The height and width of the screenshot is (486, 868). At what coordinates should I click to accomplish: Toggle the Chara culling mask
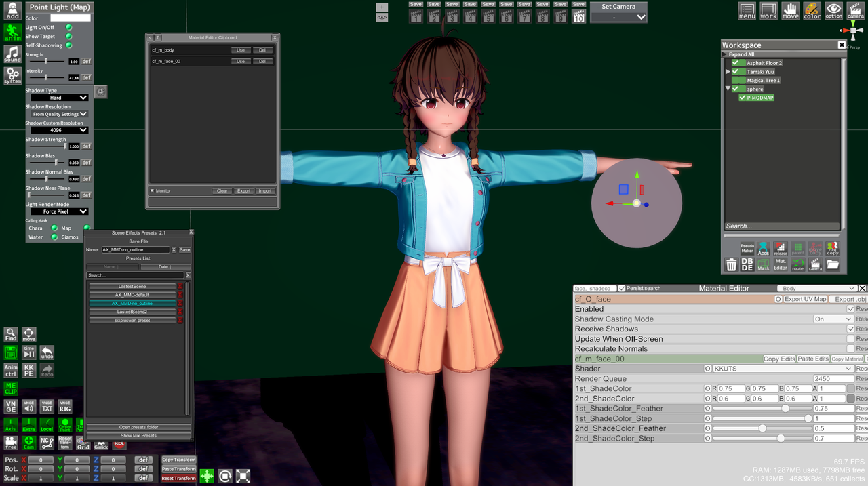54,228
